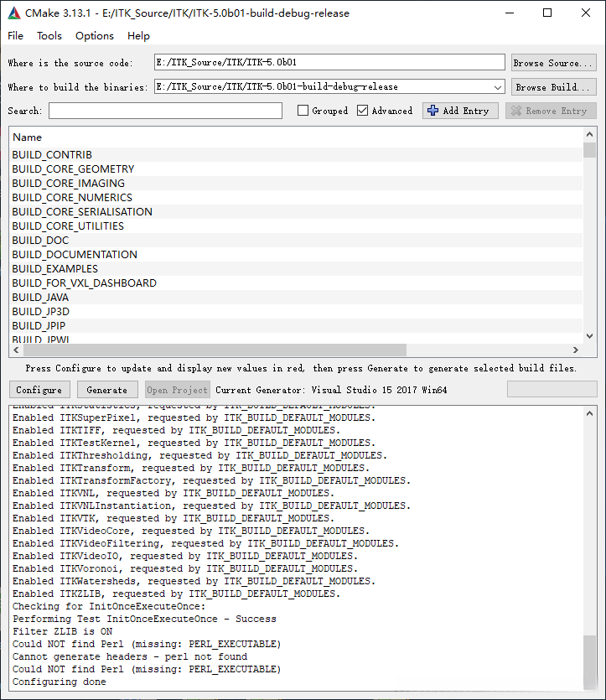Uncheck the Advanced checkbox

[x=362, y=111]
